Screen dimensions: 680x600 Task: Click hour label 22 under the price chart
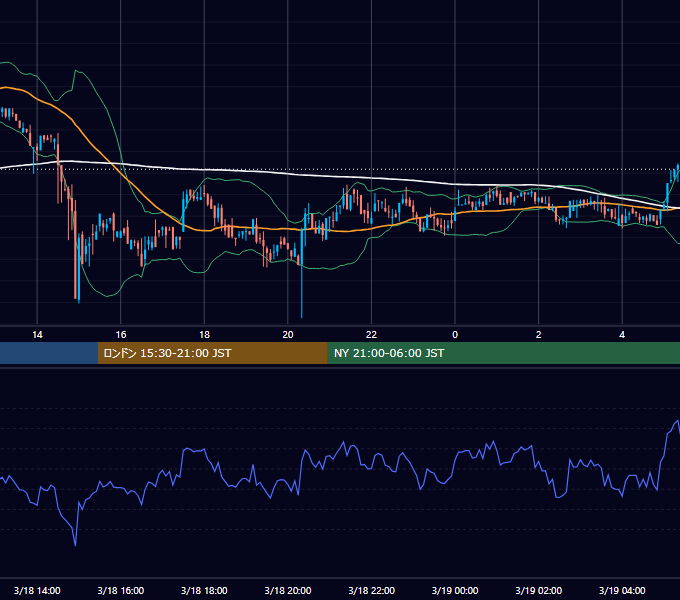(371, 335)
